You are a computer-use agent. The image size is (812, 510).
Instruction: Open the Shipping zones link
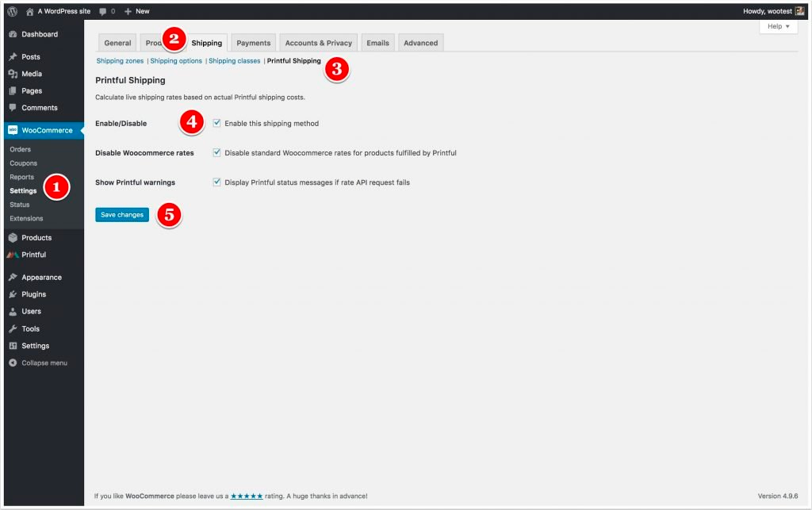click(x=121, y=61)
